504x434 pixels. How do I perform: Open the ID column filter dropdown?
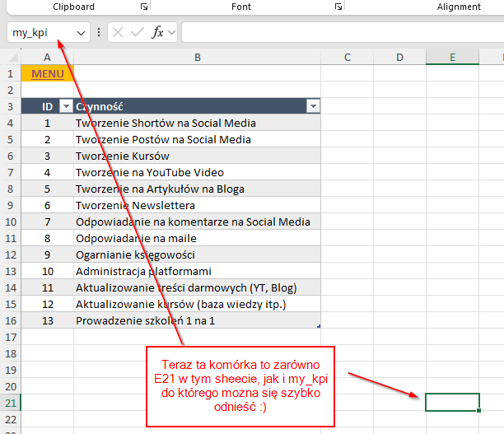point(64,106)
